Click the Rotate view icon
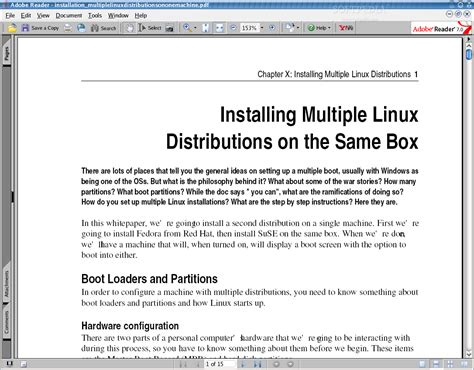474x370 pixels. [x=289, y=28]
